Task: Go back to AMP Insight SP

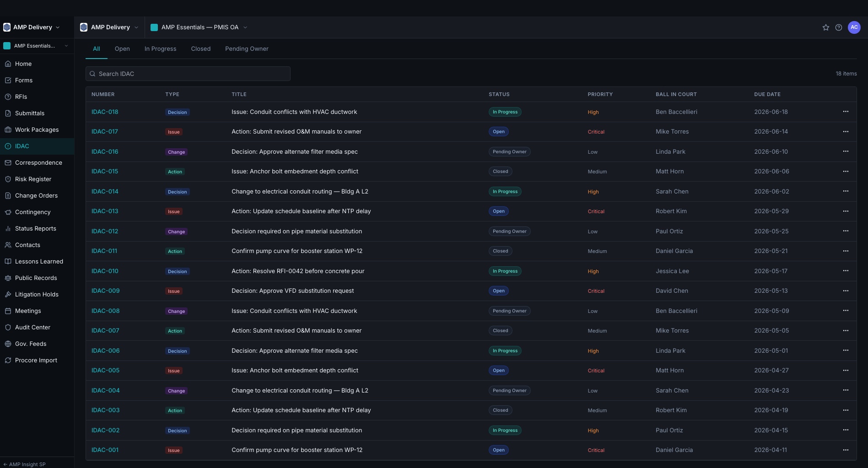Action: click(x=24, y=464)
